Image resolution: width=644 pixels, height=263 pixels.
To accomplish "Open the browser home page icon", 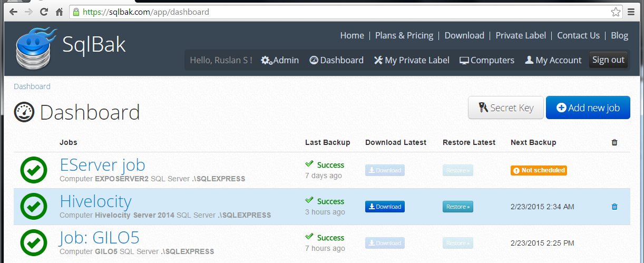I will pos(60,12).
